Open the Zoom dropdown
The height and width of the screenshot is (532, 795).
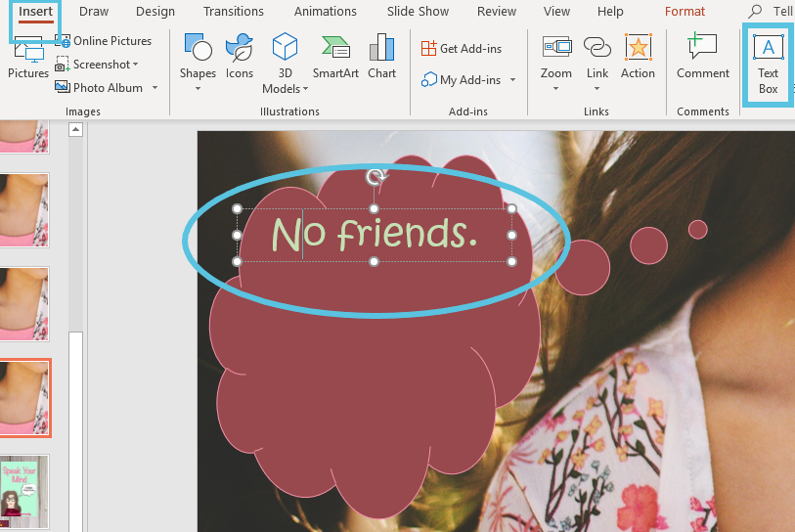pos(555,89)
